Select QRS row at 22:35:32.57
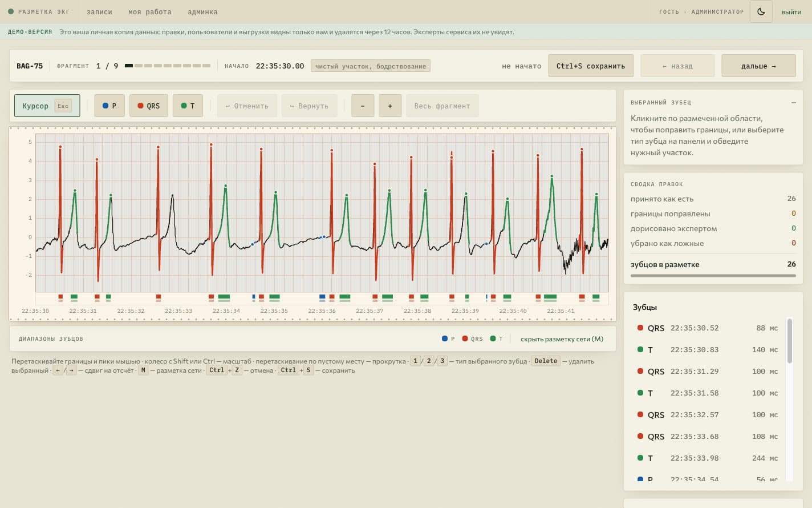 coord(708,414)
